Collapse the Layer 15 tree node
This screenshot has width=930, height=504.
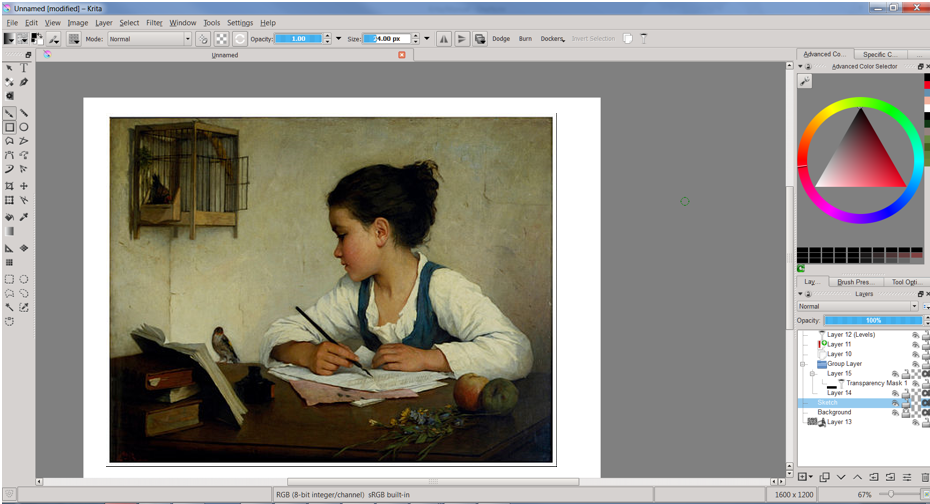coord(813,374)
